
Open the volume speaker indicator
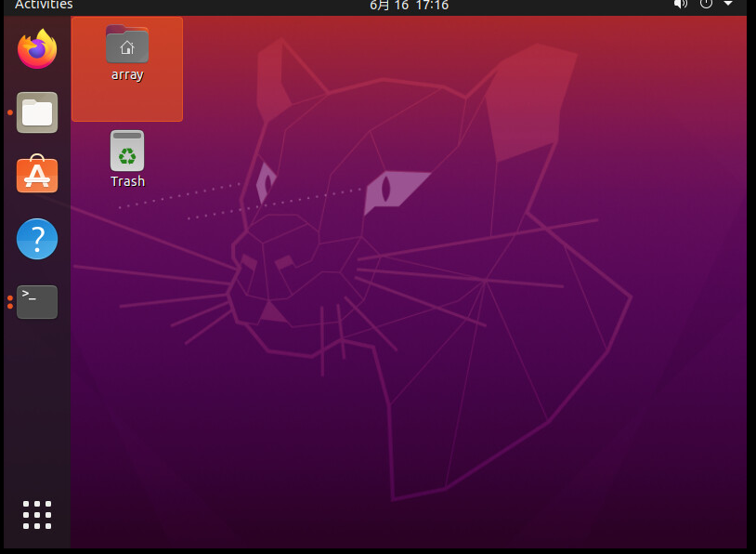[680, 5]
